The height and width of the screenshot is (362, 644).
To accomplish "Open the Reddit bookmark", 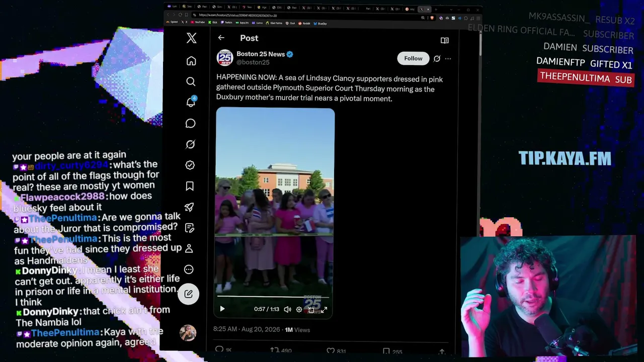I will (x=304, y=24).
